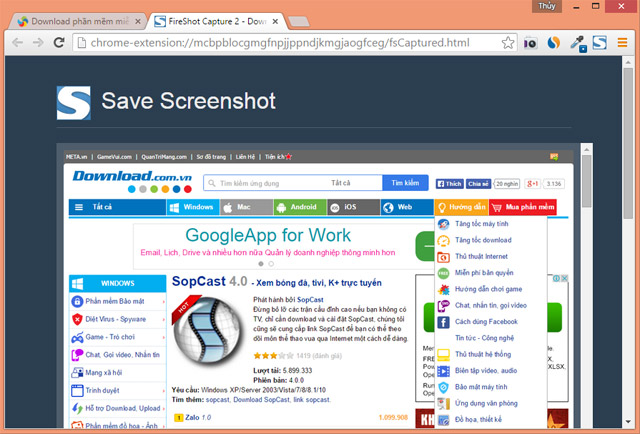Image resolution: width=640 pixels, height=434 pixels.
Task: Open the Sơ đồ trang link
Action: click(211, 157)
